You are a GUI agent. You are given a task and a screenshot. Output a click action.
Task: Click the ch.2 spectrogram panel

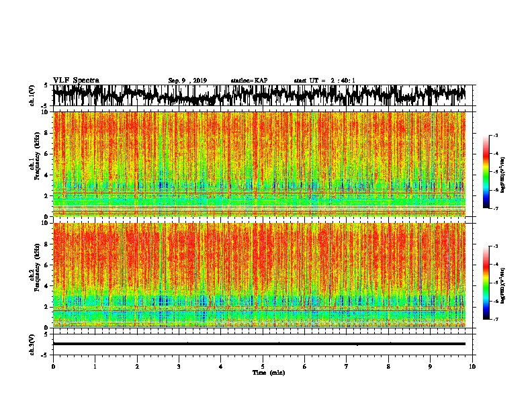tap(259, 275)
